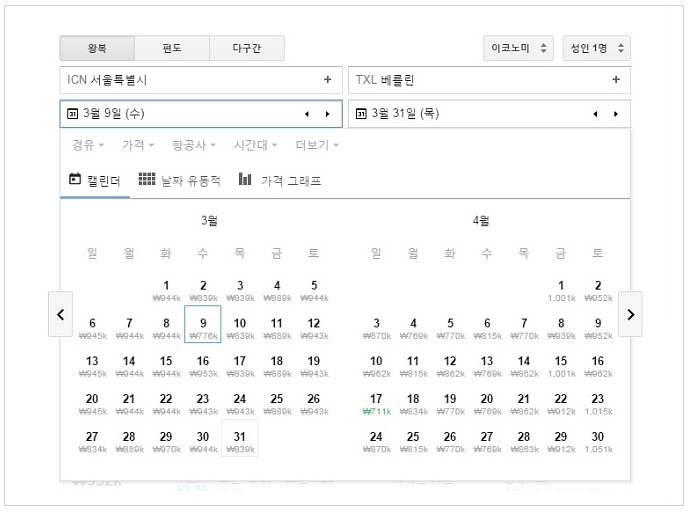
Task: Select the 편도 one-way option
Action: pos(172,48)
